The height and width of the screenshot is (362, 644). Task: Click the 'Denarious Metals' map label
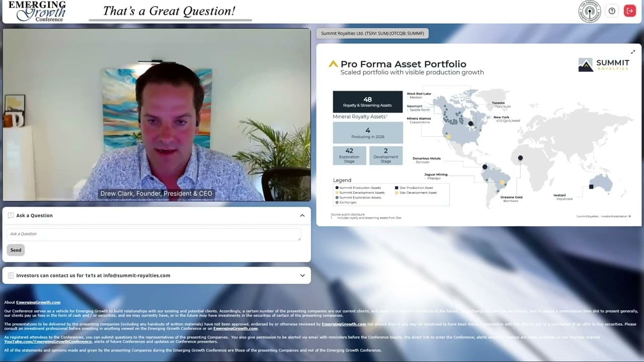[x=427, y=158]
